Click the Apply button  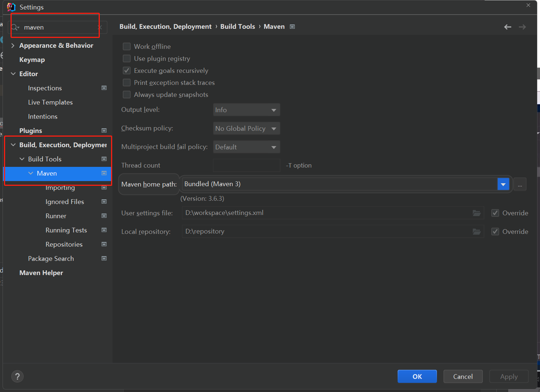tap(509, 377)
